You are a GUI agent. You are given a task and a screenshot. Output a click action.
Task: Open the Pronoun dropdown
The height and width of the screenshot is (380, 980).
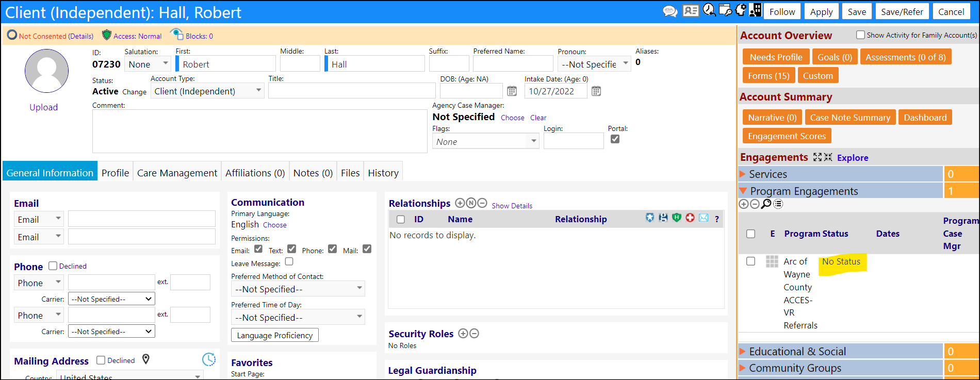click(594, 64)
